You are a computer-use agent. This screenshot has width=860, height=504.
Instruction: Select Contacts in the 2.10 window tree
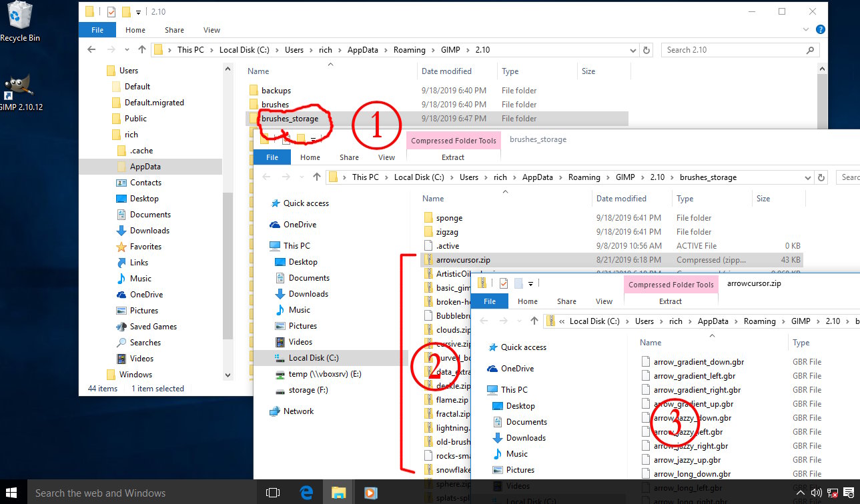(x=145, y=183)
